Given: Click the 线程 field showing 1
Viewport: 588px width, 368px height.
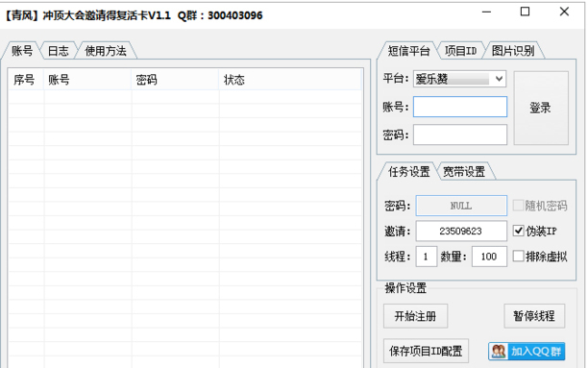Looking at the screenshot, I should point(426,257).
